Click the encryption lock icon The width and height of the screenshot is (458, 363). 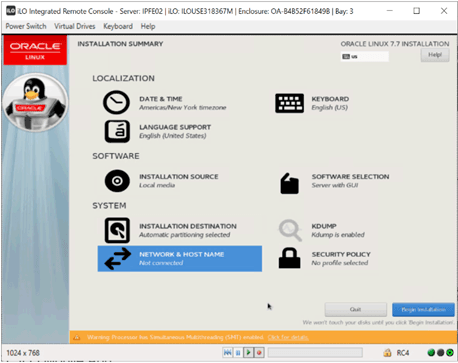tap(387, 352)
